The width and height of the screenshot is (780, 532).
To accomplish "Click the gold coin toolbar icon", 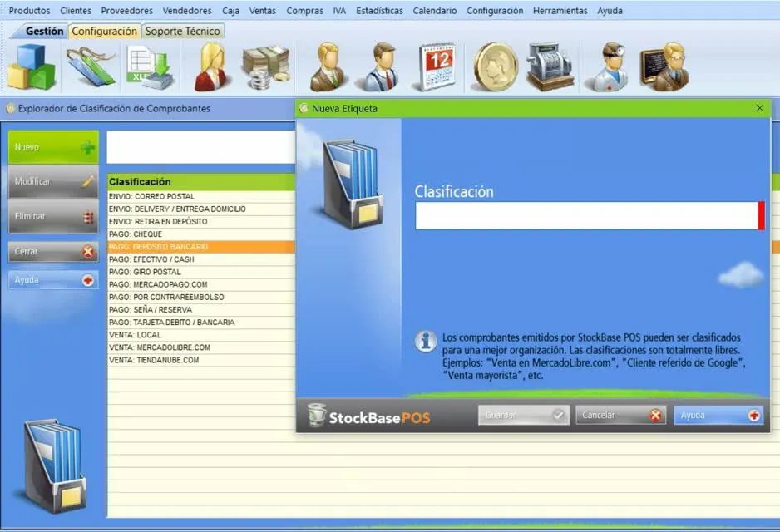I will click(x=496, y=67).
